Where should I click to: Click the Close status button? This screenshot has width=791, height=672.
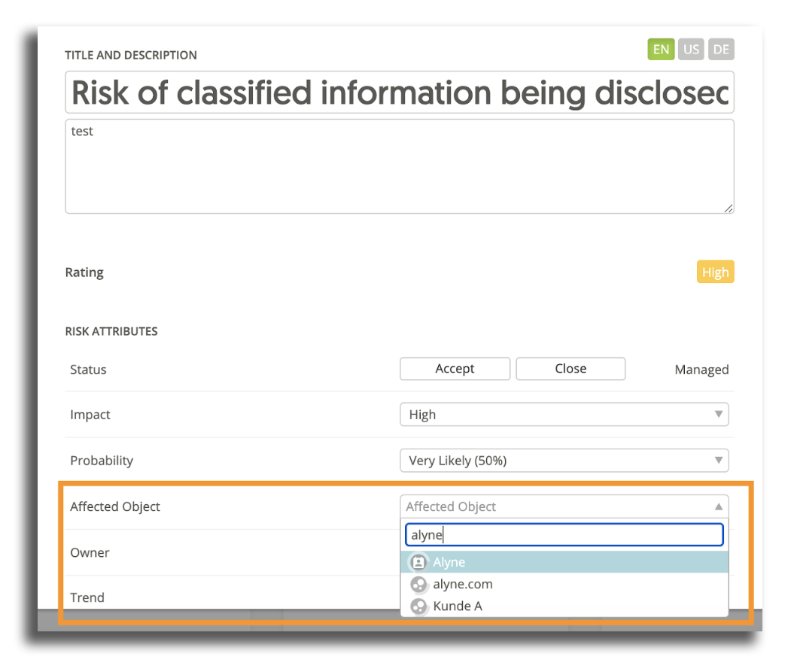click(570, 369)
